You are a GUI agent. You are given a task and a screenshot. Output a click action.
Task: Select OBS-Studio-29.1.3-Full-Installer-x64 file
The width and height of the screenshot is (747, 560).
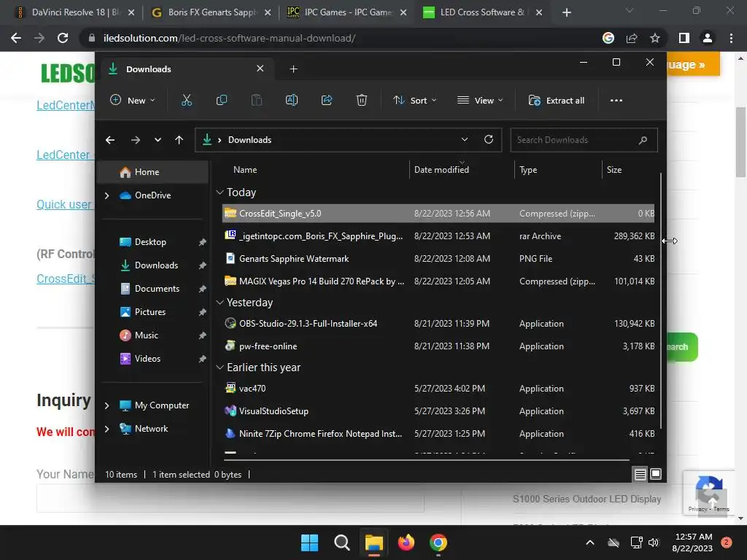point(438,323)
